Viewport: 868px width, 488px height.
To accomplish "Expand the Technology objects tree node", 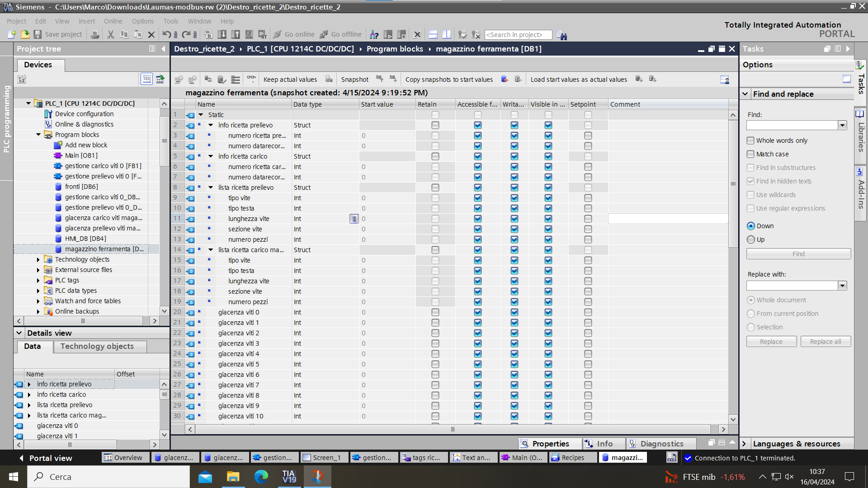I will click(x=38, y=259).
